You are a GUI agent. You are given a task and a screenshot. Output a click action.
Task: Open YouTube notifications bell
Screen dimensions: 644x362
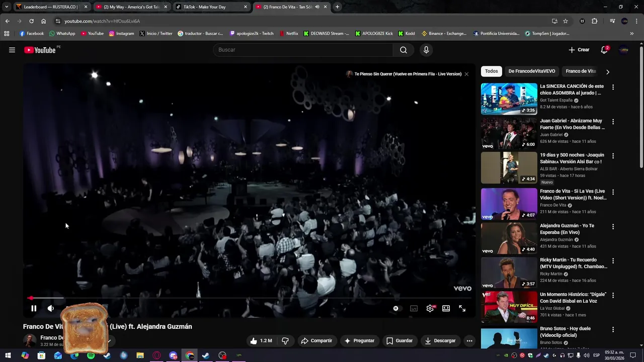click(604, 50)
